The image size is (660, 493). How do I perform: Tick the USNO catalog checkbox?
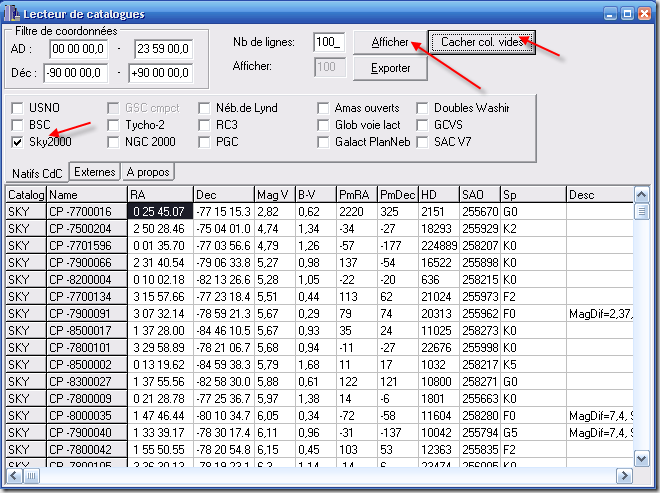point(17,108)
